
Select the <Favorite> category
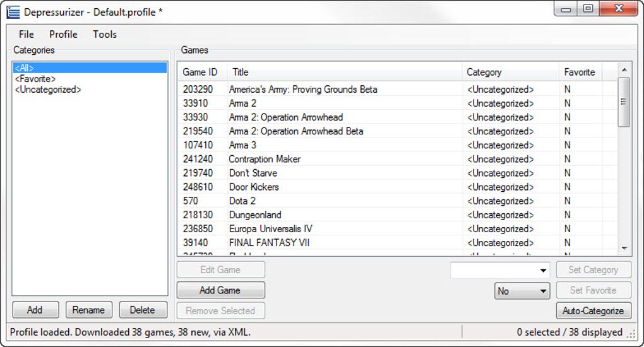35,79
